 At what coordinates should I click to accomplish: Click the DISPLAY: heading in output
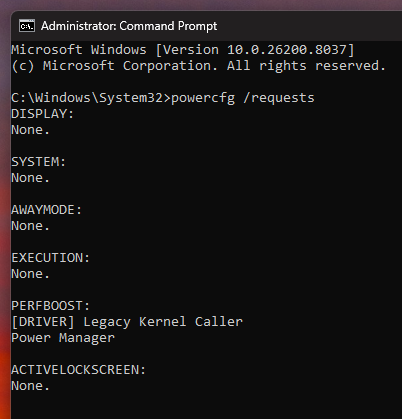click(x=42, y=114)
